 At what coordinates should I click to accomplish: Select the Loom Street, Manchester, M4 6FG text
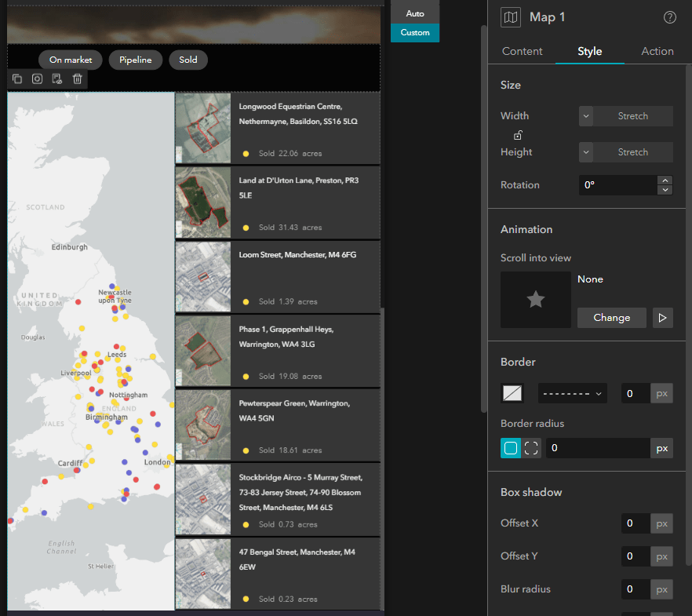click(x=297, y=255)
